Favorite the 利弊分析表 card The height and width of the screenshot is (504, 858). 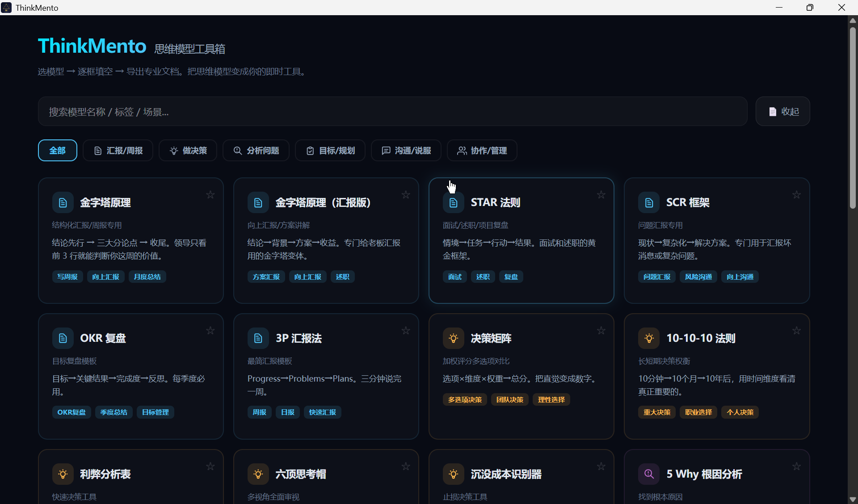click(x=210, y=466)
